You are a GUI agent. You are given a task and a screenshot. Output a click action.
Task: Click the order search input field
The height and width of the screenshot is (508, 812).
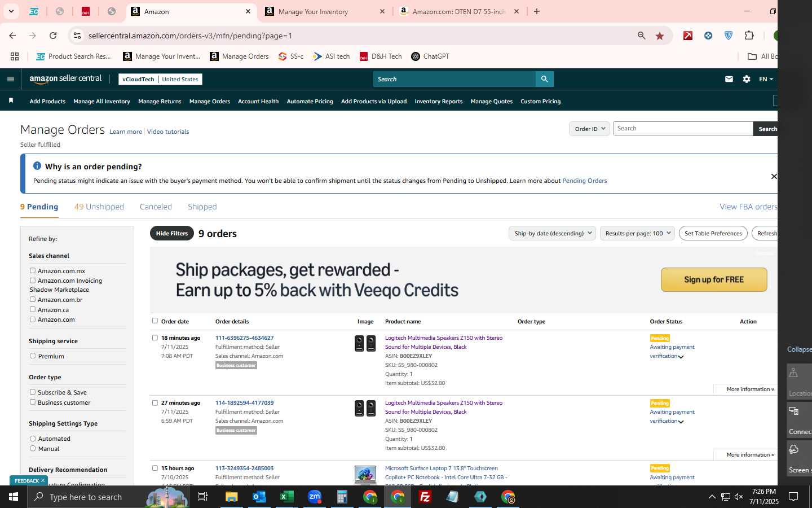pos(683,129)
